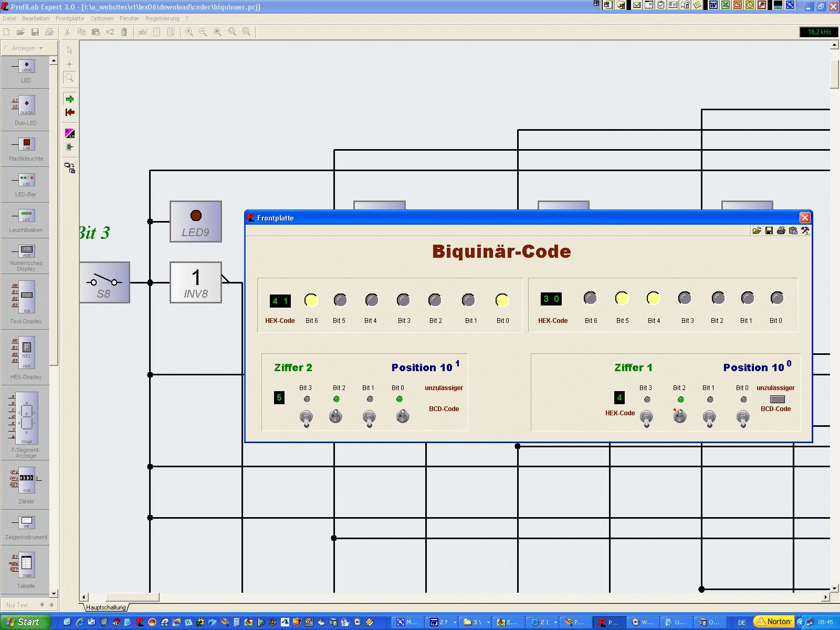840x630 pixels.
Task: Flip Ziffer 1 Bit 0 switch
Action: (x=743, y=418)
